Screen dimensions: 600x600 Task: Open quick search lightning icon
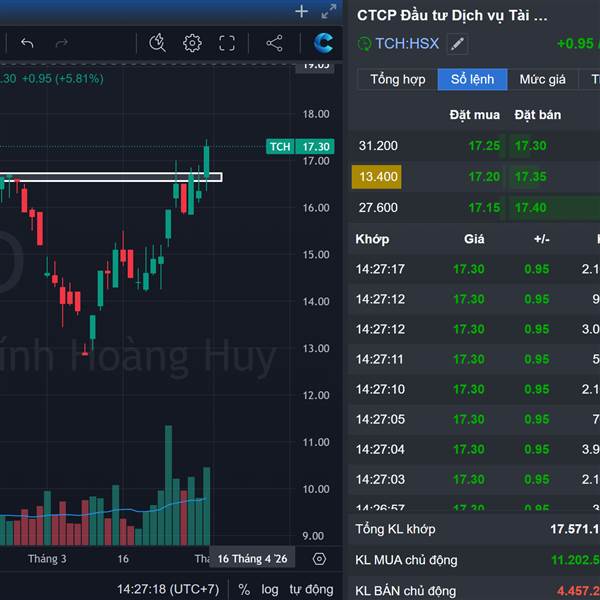157,43
